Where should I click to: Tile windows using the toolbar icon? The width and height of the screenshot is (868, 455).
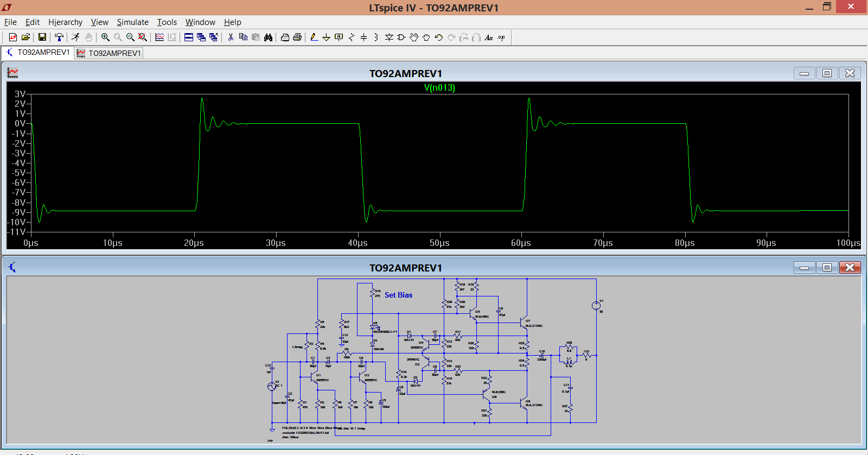click(189, 37)
